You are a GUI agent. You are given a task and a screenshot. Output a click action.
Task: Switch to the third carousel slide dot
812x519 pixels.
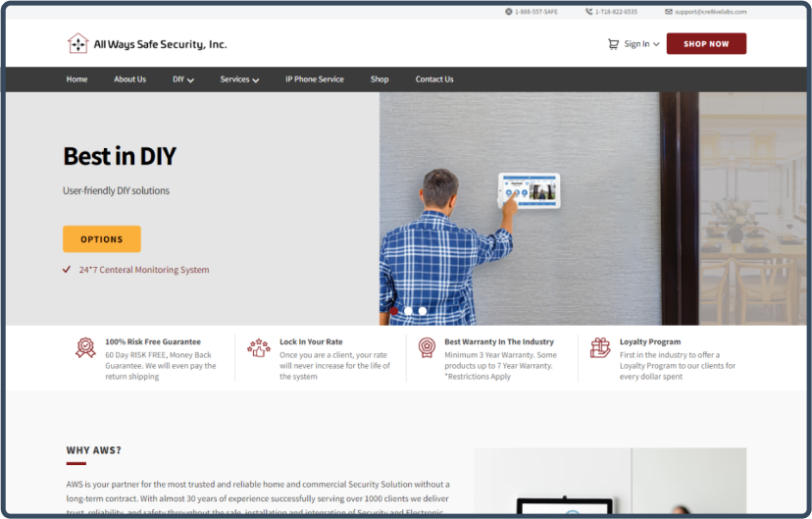click(x=423, y=311)
